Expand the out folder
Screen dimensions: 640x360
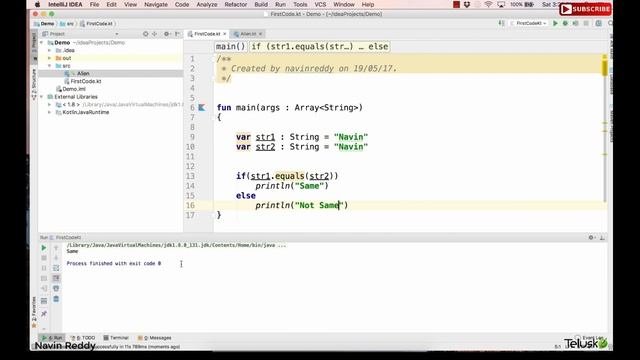pyautogui.click(x=50, y=58)
